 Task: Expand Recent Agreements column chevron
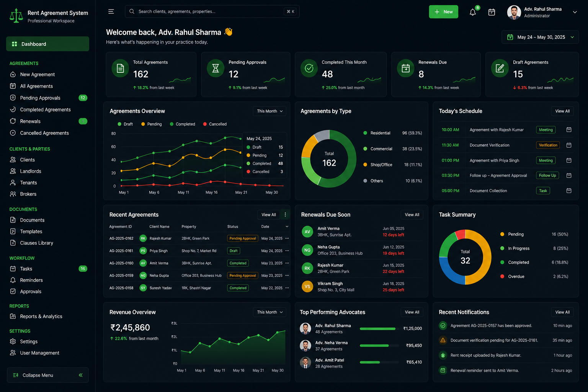[287, 227]
